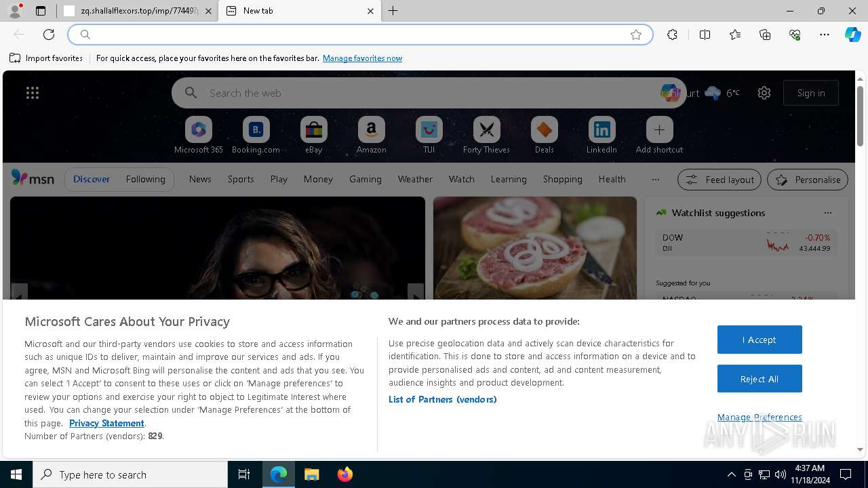Click the Sign in button
Viewport: 868px width, 488px height.
(x=811, y=93)
